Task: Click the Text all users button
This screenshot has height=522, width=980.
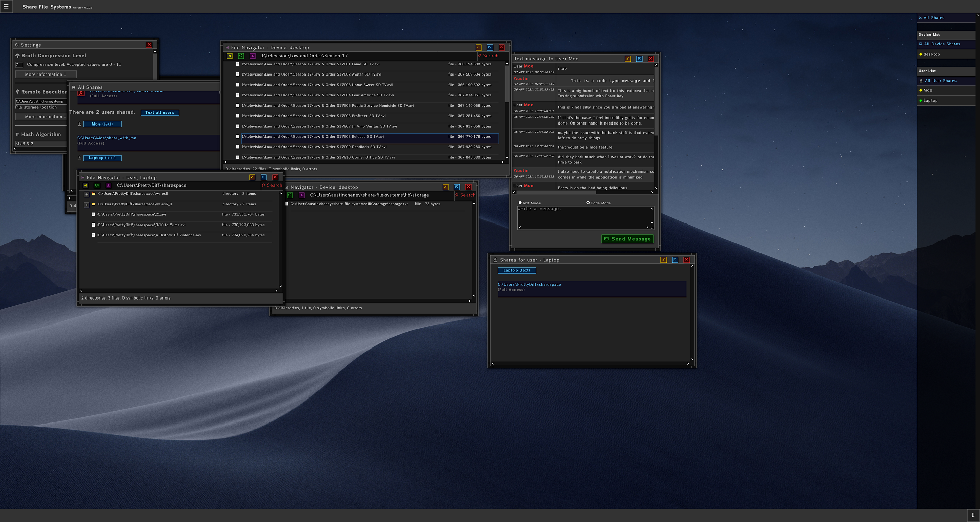Action: click(160, 113)
